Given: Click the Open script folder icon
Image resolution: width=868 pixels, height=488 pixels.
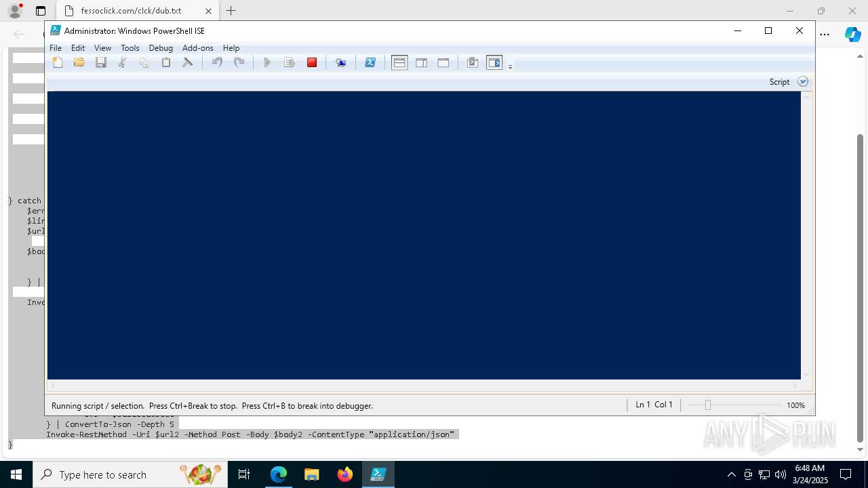Looking at the screenshot, I should pyautogui.click(x=79, y=62).
